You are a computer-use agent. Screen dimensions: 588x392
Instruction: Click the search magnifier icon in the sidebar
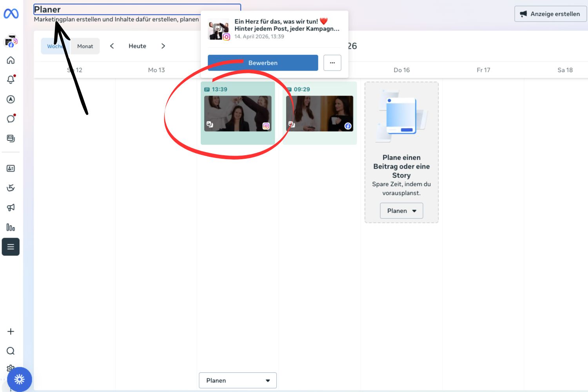coord(11,351)
